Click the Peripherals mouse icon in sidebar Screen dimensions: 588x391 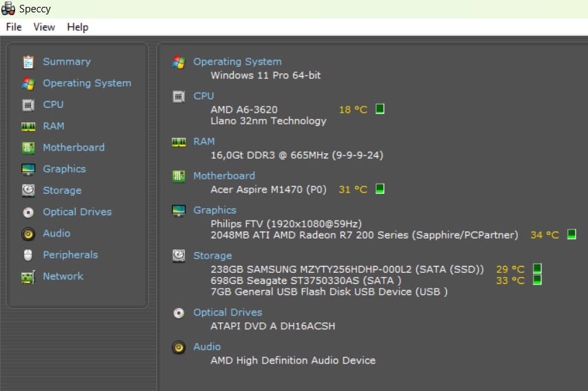pos(28,256)
